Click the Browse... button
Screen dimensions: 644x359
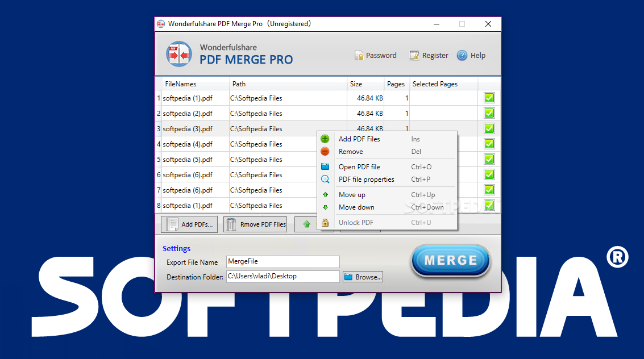(363, 277)
